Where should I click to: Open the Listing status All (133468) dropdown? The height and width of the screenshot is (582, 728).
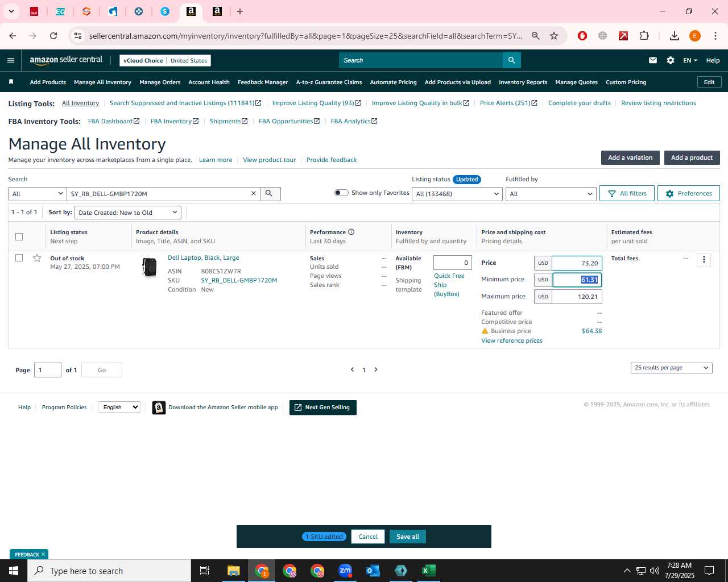[457, 194]
